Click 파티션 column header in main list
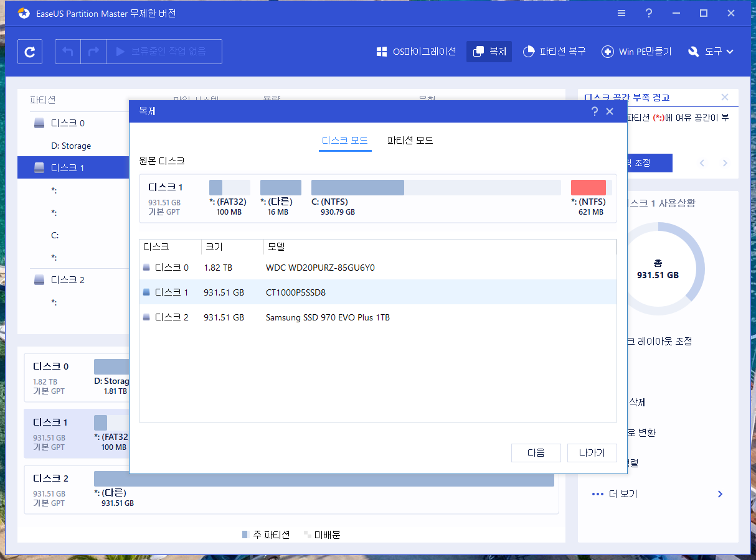The width and height of the screenshot is (756, 560). (43, 100)
